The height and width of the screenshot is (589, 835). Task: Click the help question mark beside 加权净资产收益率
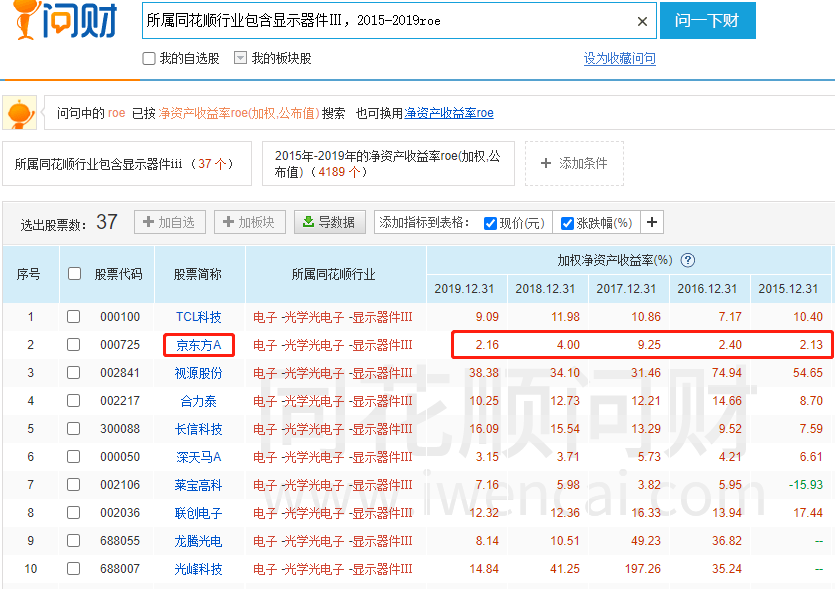(688, 260)
